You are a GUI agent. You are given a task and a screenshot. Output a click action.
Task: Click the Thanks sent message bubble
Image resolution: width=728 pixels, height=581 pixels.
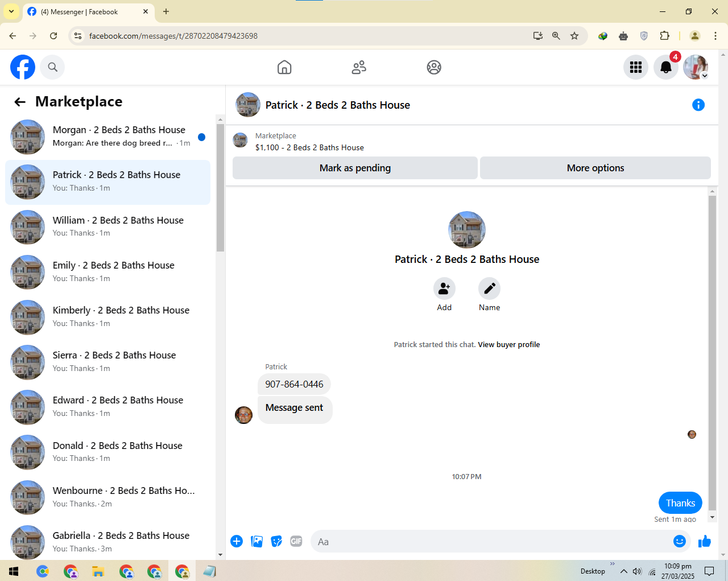(x=680, y=503)
